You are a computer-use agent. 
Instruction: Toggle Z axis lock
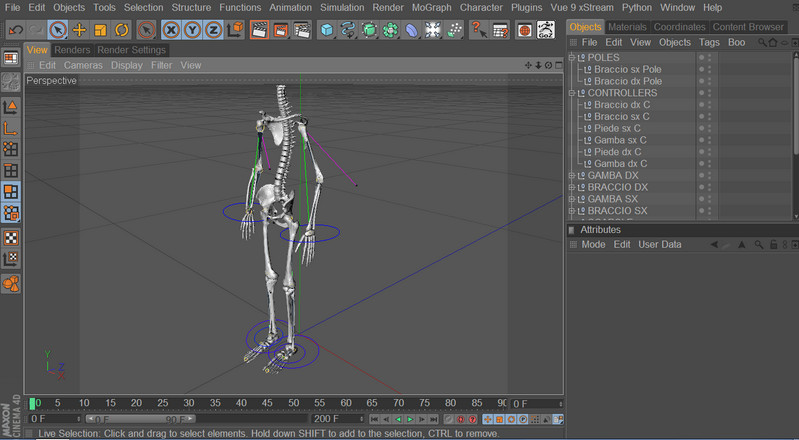pos(212,30)
